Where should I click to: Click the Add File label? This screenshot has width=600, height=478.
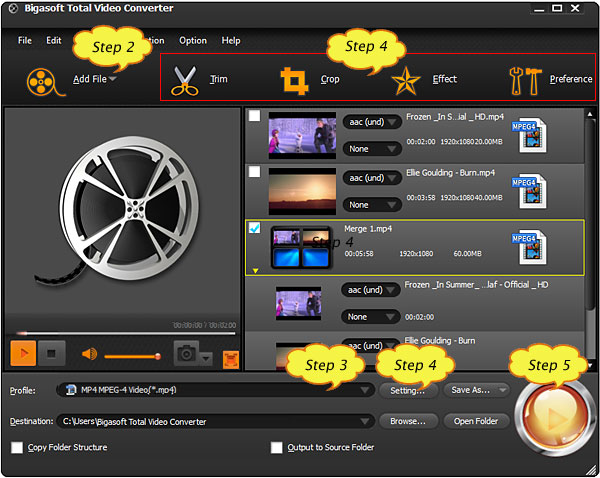[90, 79]
